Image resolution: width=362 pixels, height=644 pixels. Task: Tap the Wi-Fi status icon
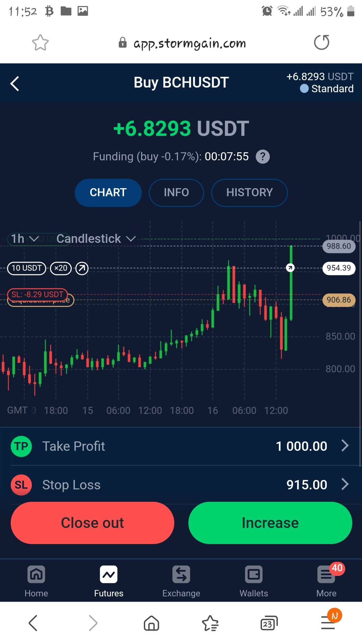pyautogui.click(x=284, y=11)
